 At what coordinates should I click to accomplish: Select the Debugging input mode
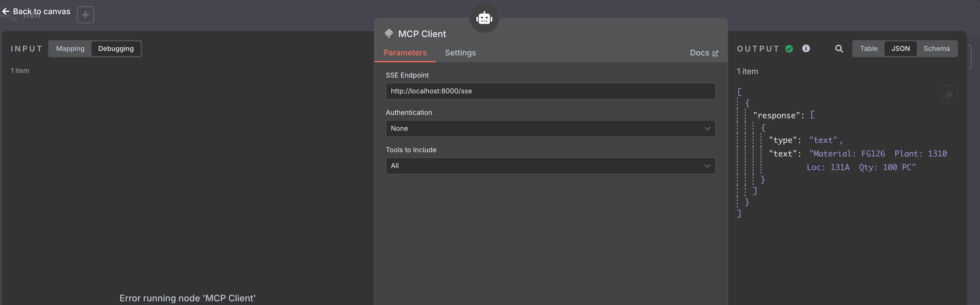[x=116, y=49]
